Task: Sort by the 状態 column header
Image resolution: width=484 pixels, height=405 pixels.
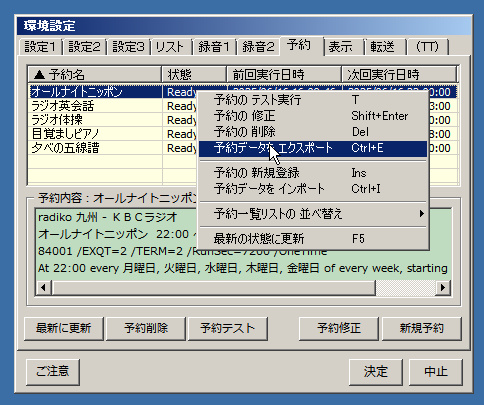Action: (194, 75)
